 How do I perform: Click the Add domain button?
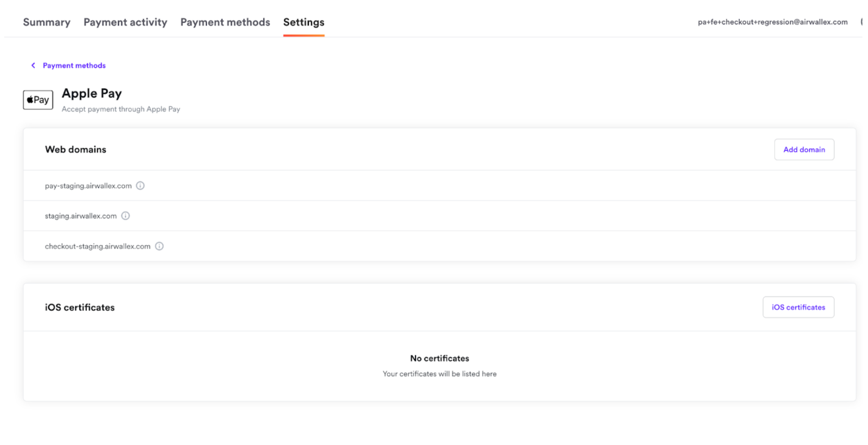[x=803, y=149]
